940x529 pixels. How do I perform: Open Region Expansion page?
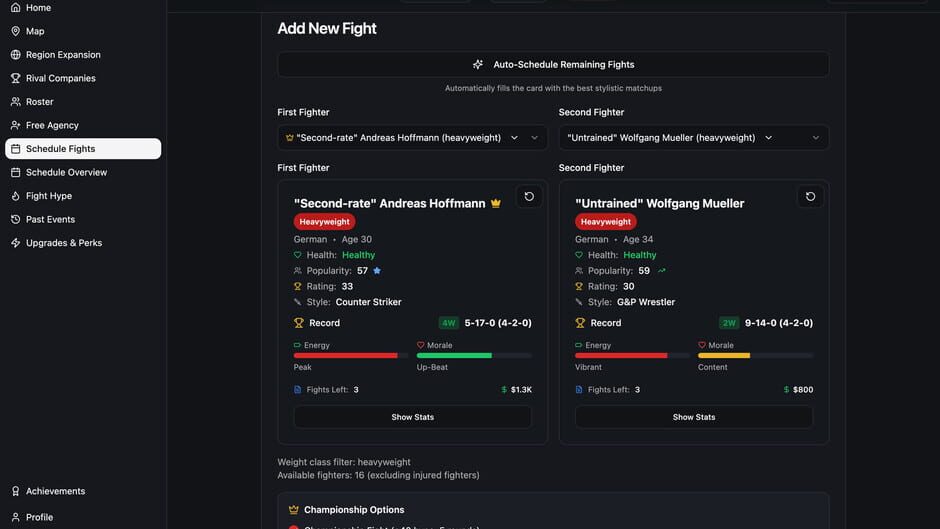pyautogui.click(x=63, y=55)
